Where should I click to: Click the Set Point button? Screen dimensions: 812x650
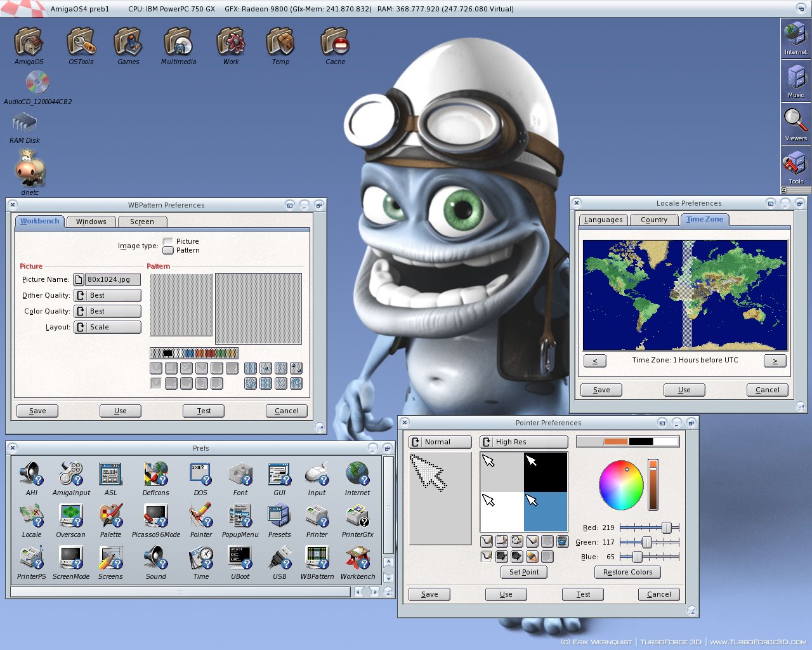(x=524, y=572)
